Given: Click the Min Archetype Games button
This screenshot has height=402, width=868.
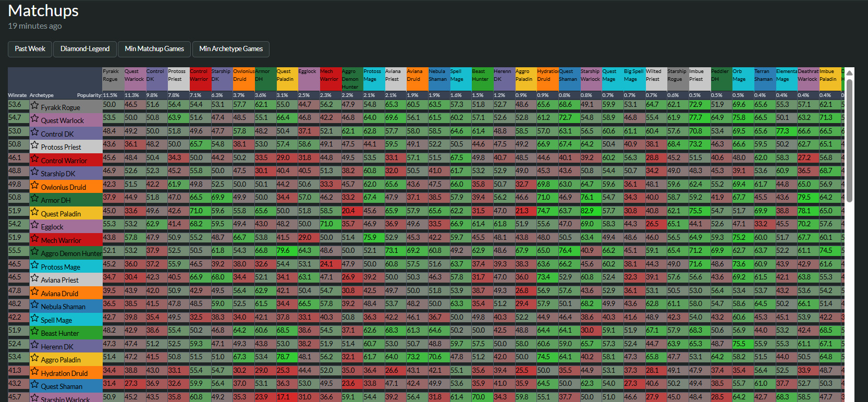Looking at the screenshot, I should pyautogui.click(x=231, y=49).
